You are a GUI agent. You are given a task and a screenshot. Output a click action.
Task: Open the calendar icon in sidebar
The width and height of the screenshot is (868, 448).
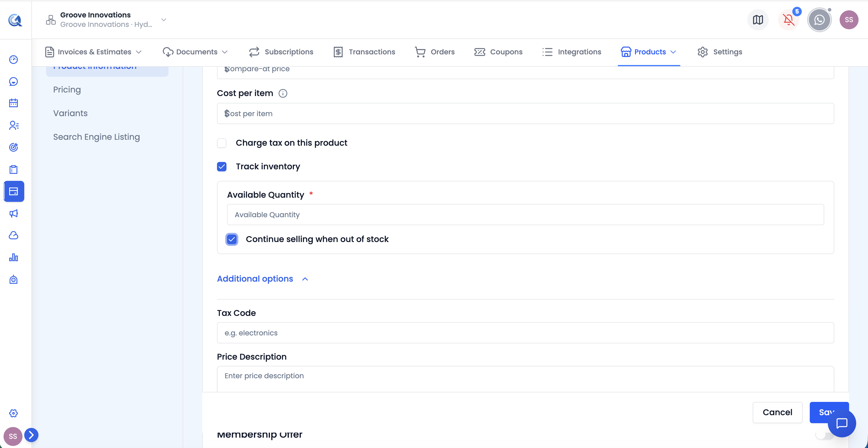(14, 103)
